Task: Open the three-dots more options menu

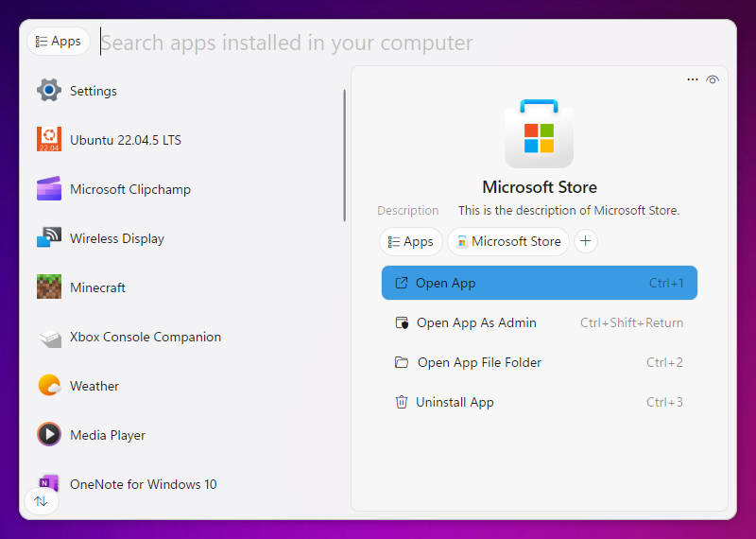Action: pos(693,79)
